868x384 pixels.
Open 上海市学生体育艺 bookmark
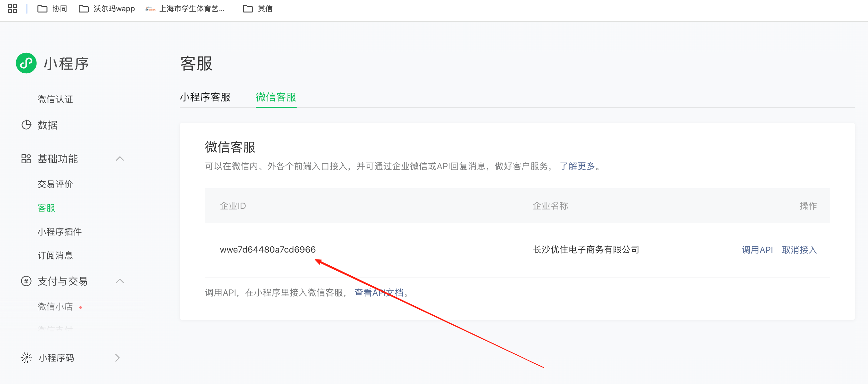tap(185, 9)
